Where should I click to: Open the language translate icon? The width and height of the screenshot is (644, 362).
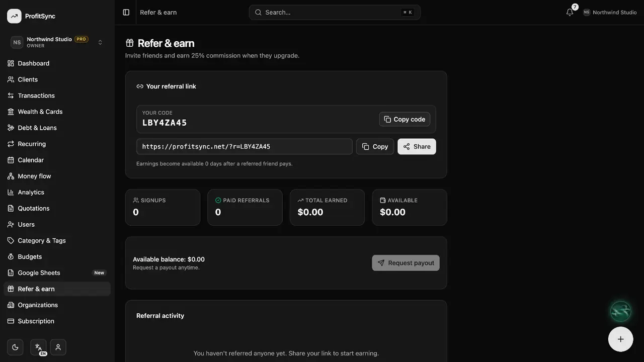(x=38, y=347)
